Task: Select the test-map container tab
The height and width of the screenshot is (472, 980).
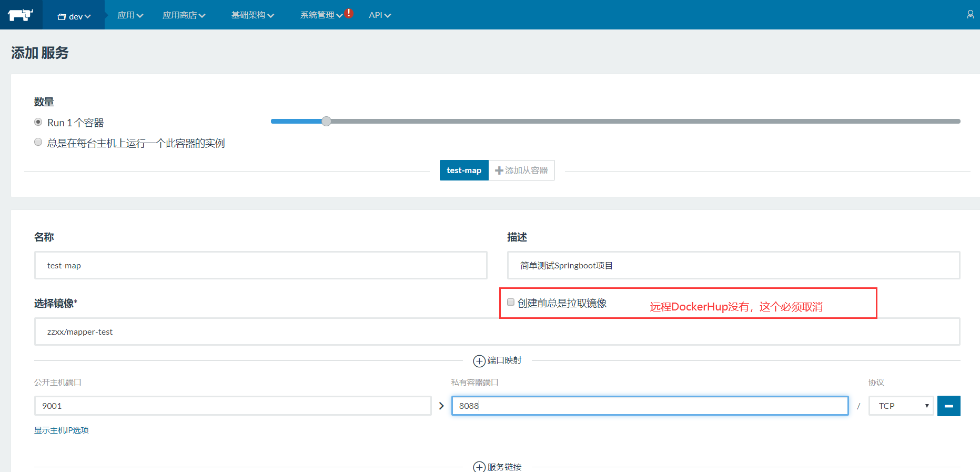Action: tap(464, 170)
